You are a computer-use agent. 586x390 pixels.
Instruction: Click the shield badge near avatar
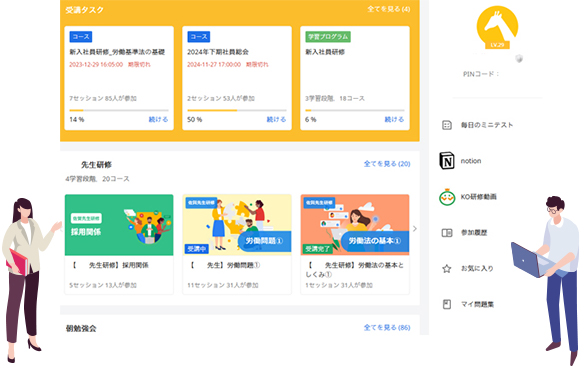(x=519, y=58)
